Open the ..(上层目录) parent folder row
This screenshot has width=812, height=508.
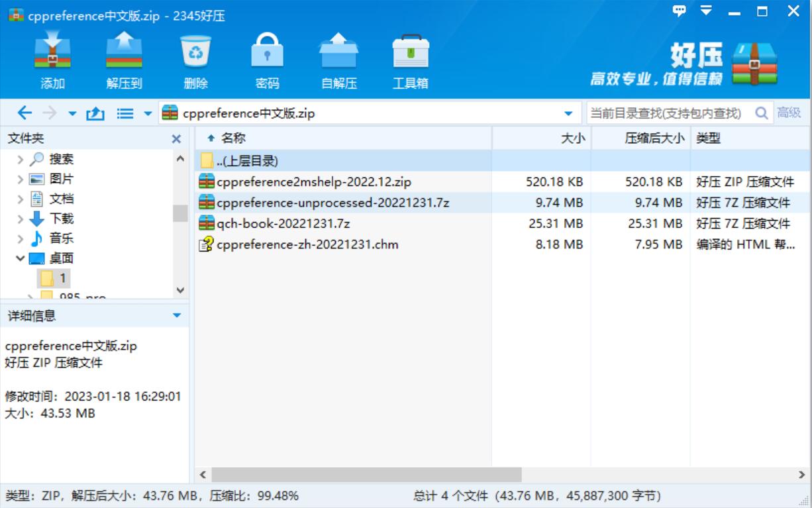click(503, 161)
